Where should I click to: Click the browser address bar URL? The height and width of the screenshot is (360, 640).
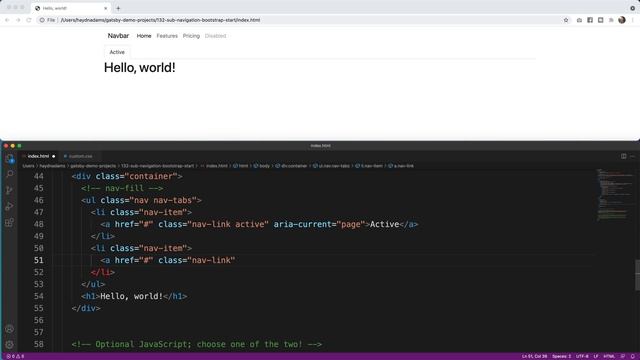click(x=160, y=20)
